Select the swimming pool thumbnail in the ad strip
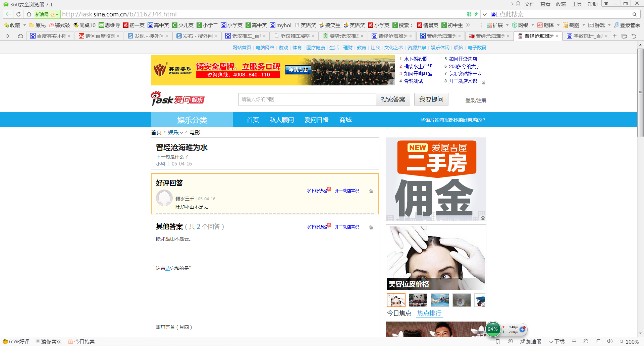Screen dimensions: 644x346 click(x=440, y=300)
